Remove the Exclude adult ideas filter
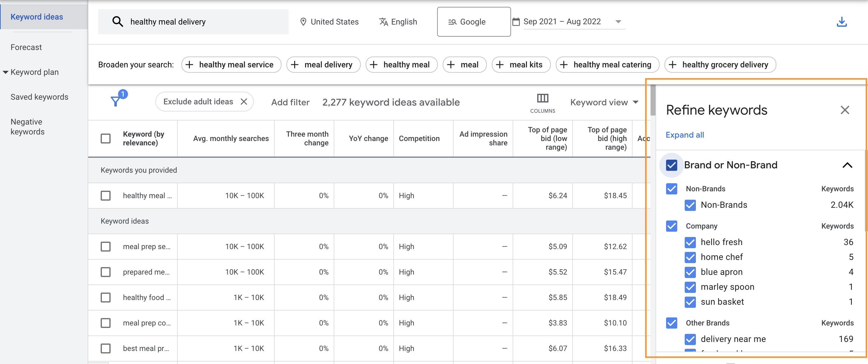Screen dimensions: 868x364 pyautogui.click(x=244, y=102)
